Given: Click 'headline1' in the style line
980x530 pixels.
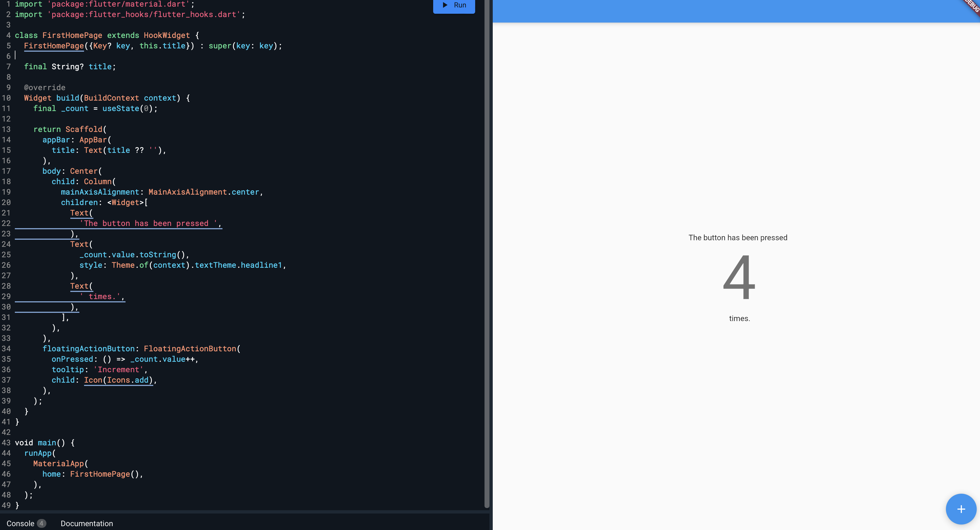Looking at the screenshot, I should (261, 265).
